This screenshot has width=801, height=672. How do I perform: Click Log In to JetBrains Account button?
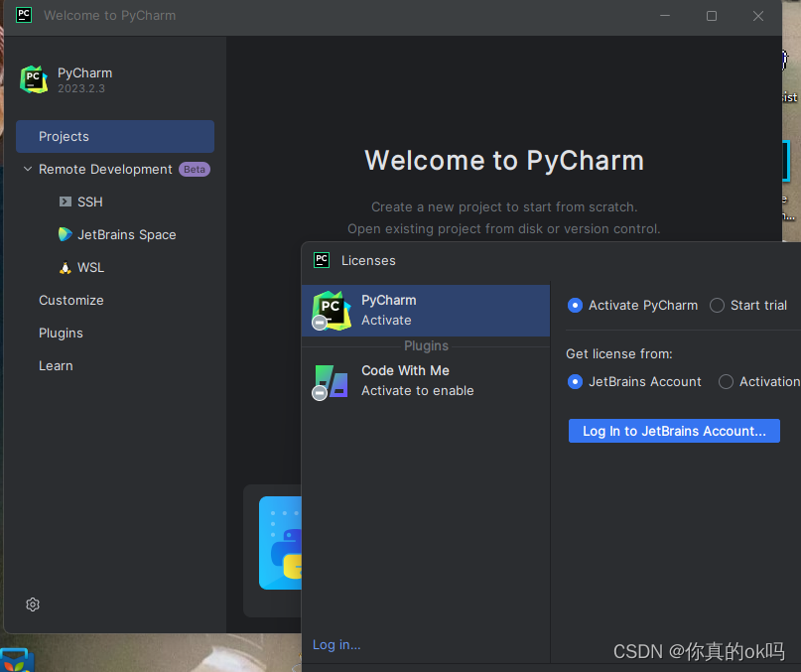coord(674,431)
